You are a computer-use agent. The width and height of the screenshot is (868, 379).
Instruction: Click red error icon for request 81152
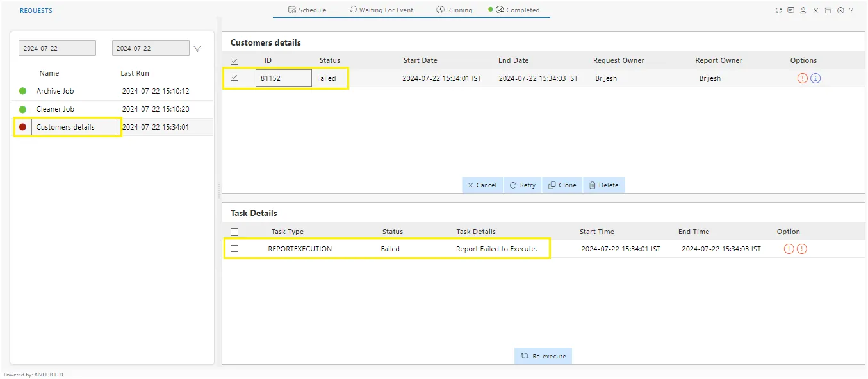tap(802, 78)
